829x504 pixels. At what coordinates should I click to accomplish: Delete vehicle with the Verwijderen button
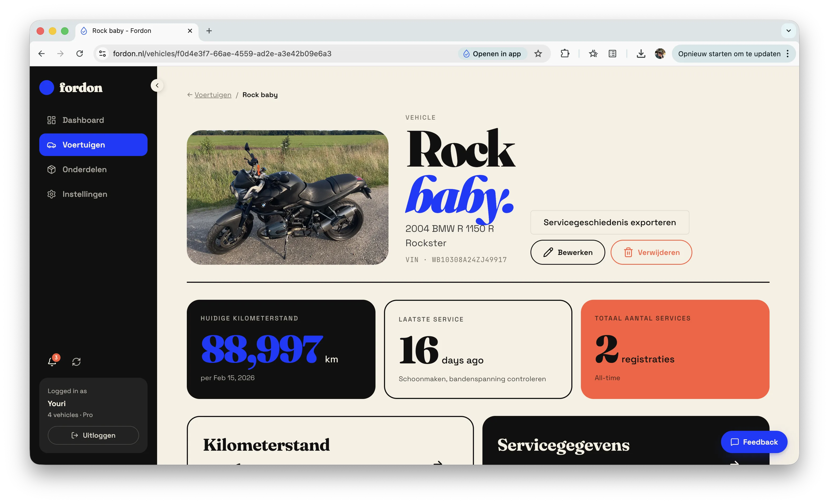[x=651, y=252]
